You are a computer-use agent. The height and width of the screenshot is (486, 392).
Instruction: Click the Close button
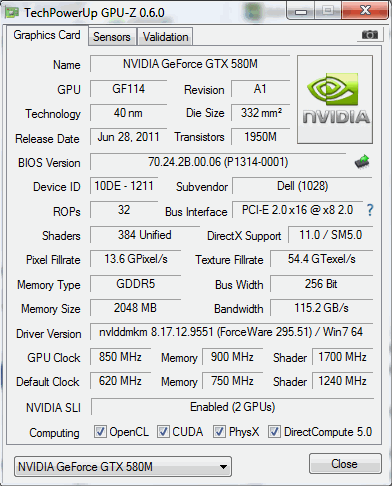pyautogui.click(x=345, y=464)
